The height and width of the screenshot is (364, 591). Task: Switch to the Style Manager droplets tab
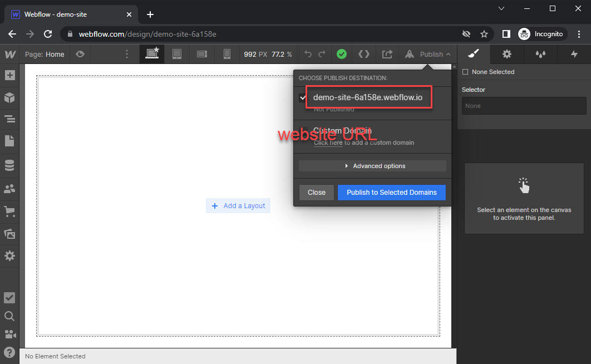[x=540, y=54]
